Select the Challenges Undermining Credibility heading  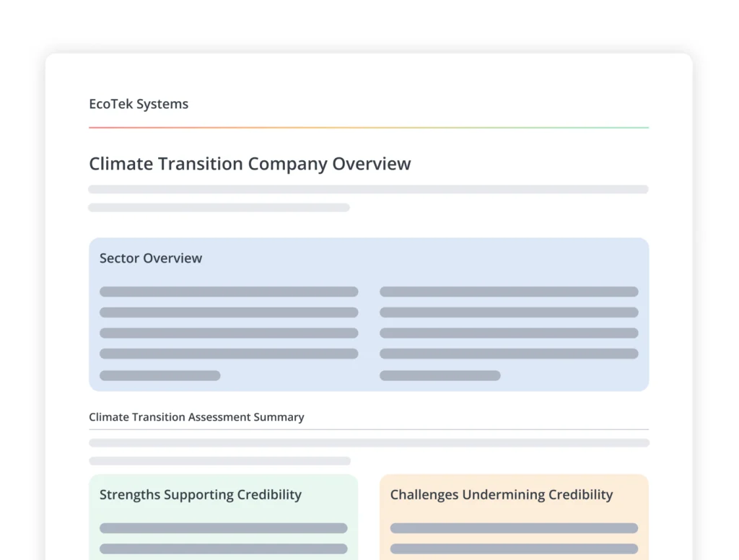[x=502, y=495]
